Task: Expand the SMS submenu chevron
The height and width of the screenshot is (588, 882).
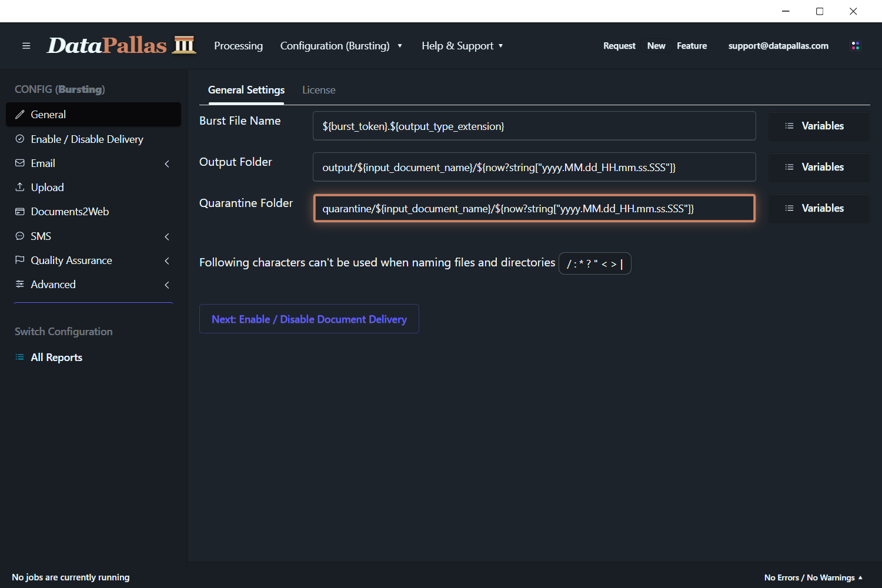Action: [167, 237]
